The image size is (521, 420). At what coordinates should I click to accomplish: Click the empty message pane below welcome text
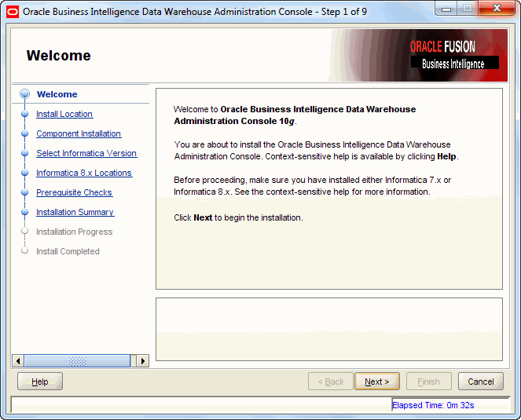click(x=329, y=329)
